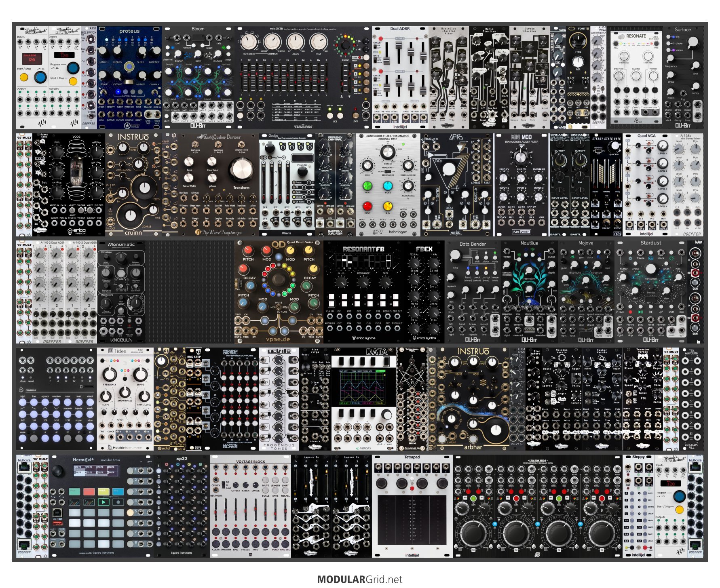The image size is (720, 588).
Task: Click the TAP button on meloDICER
Action: click(x=240, y=116)
